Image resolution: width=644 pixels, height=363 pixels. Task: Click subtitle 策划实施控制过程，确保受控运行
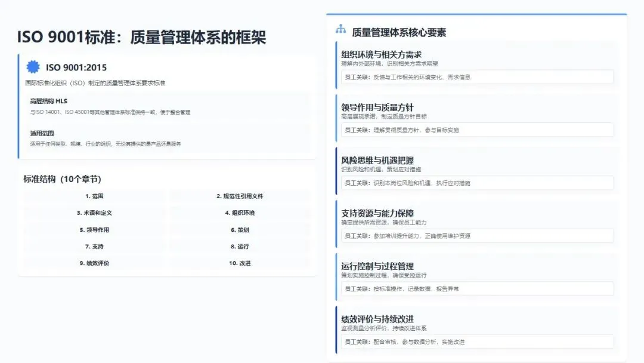[x=383, y=275]
